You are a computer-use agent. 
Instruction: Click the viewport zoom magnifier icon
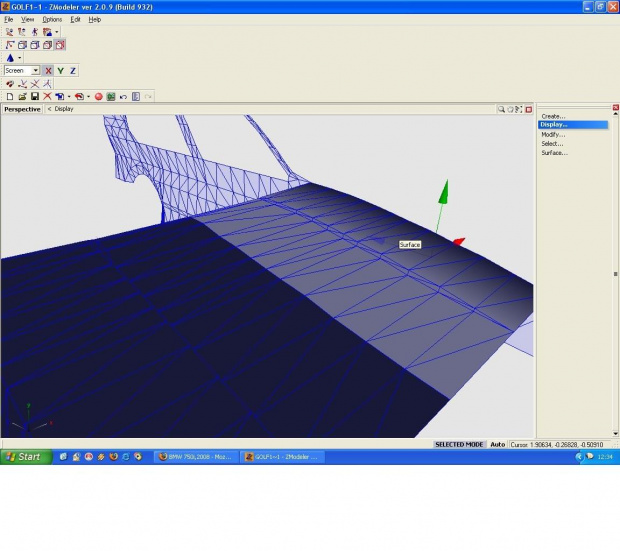502,109
